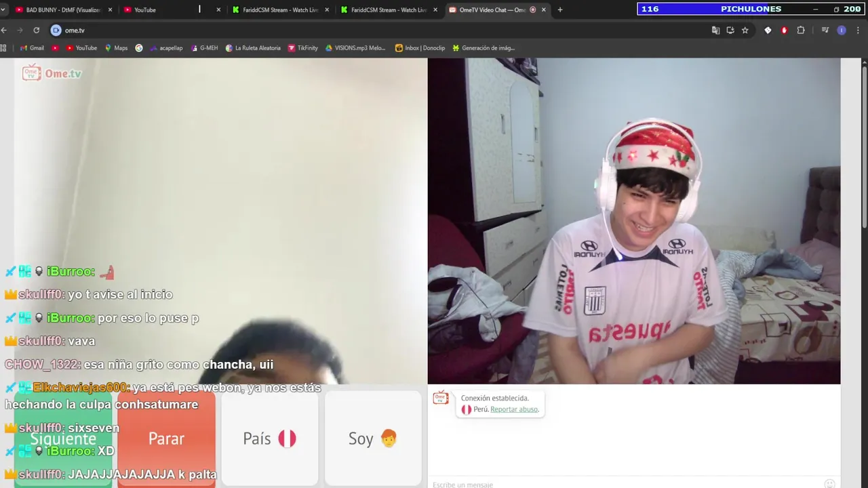The height and width of the screenshot is (488, 868).
Task: Close the BAD BUNNY - DtMF tab
Action: (x=110, y=9)
